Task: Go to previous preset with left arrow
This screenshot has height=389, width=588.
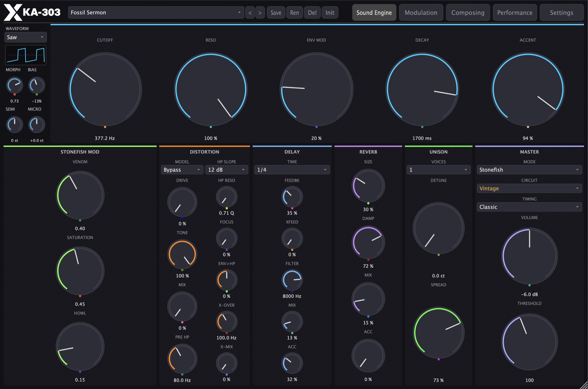Action: [x=250, y=13]
